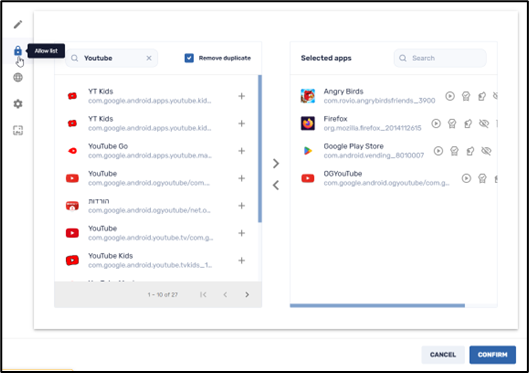Screen dimensions: 529x373
Task: Click the org.mozilla.firefox package text
Action: (372, 128)
